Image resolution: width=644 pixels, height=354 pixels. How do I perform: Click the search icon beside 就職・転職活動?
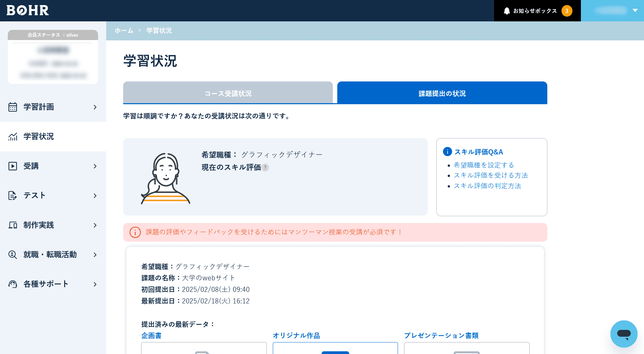[13, 255]
